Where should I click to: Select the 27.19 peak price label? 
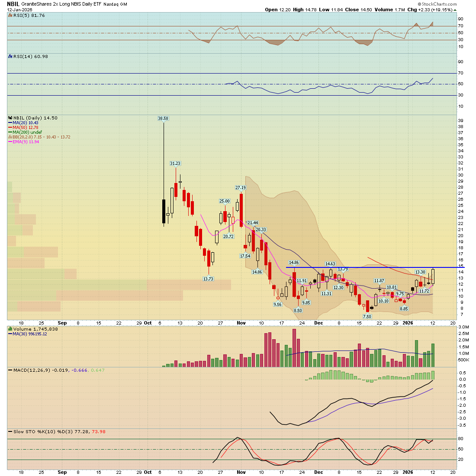(241, 188)
